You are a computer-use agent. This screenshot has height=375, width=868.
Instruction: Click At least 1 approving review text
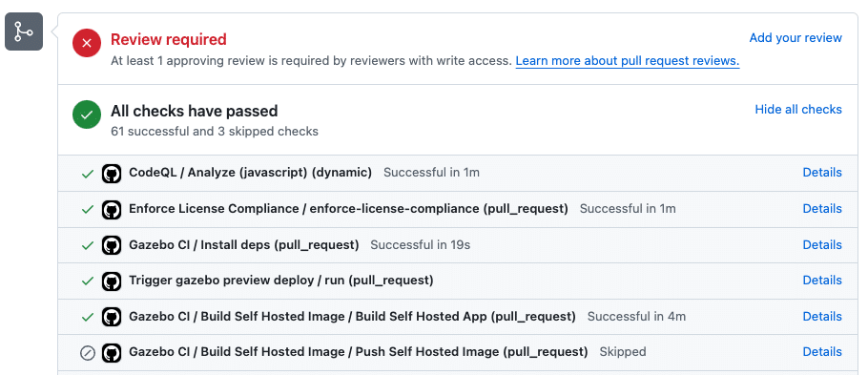tap(311, 60)
